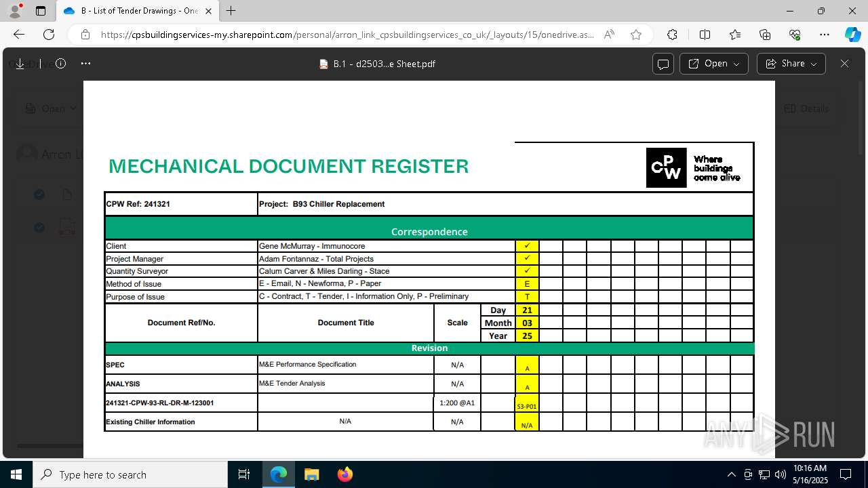868x488 pixels.
Task: Click the yellow 'S3-P01' revision cell
Action: pyautogui.click(x=527, y=403)
